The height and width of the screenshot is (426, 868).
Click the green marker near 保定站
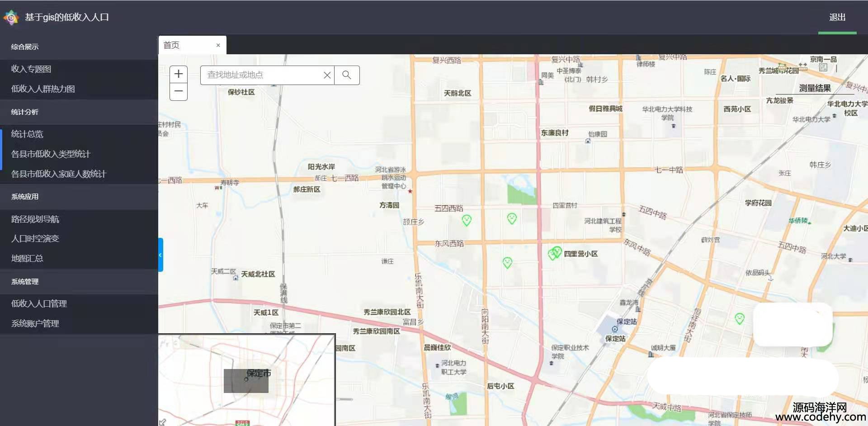click(x=740, y=319)
